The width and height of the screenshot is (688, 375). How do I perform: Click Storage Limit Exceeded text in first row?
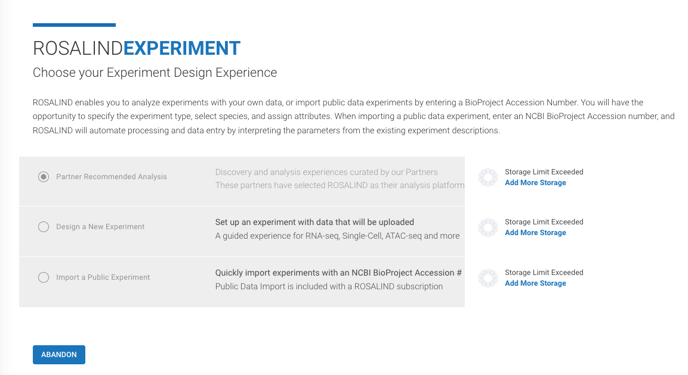tap(544, 171)
